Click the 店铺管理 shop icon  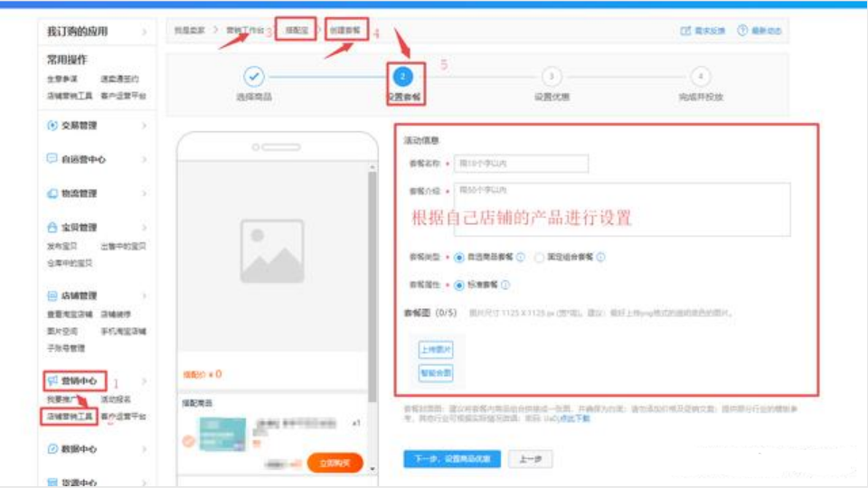[52, 296]
